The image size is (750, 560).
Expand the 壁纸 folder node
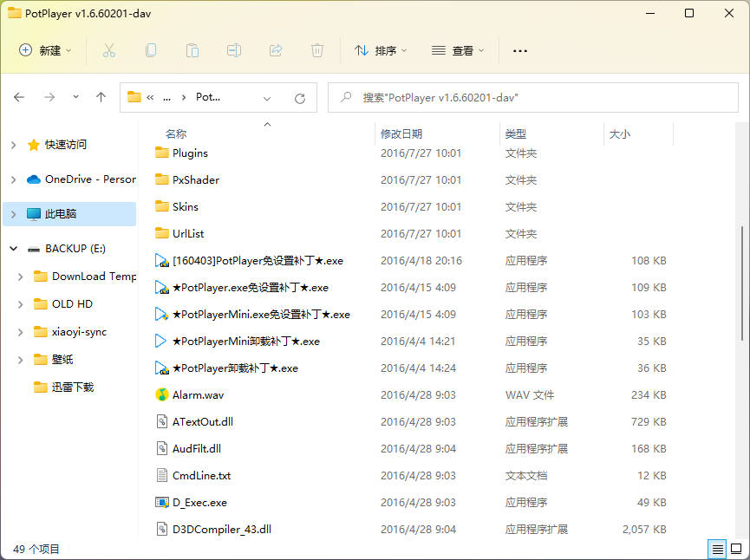tap(21, 360)
